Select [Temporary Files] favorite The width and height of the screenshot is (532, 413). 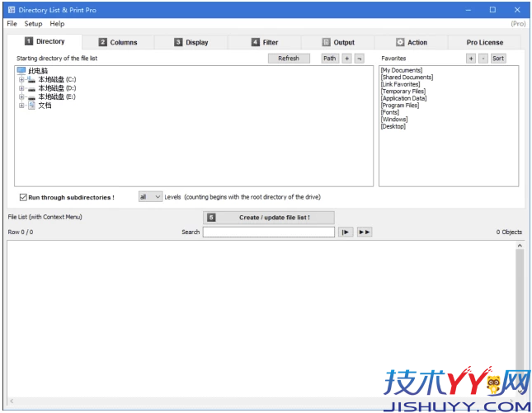(403, 92)
